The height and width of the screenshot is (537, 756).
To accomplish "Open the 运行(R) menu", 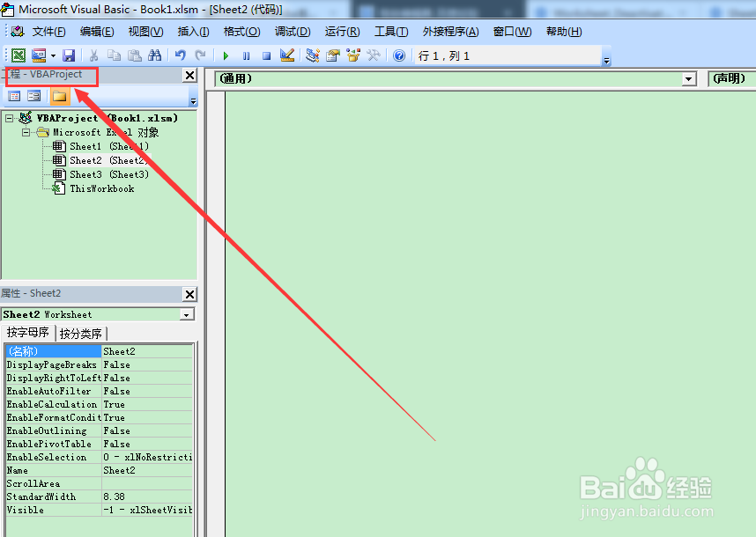I will pos(343,32).
